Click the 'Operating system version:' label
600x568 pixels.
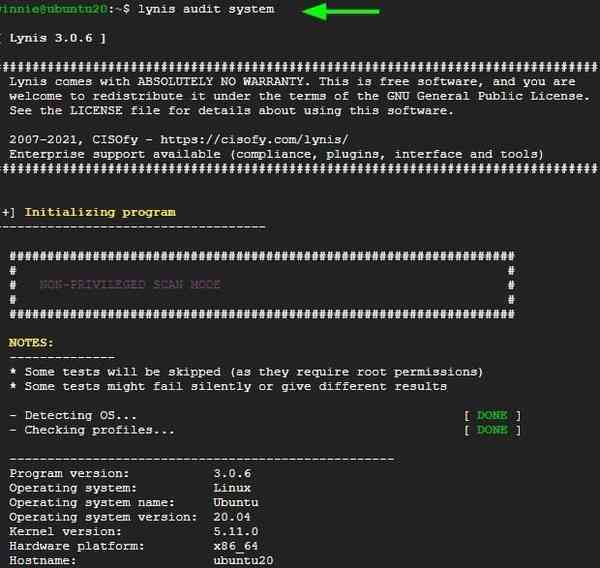(103, 517)
